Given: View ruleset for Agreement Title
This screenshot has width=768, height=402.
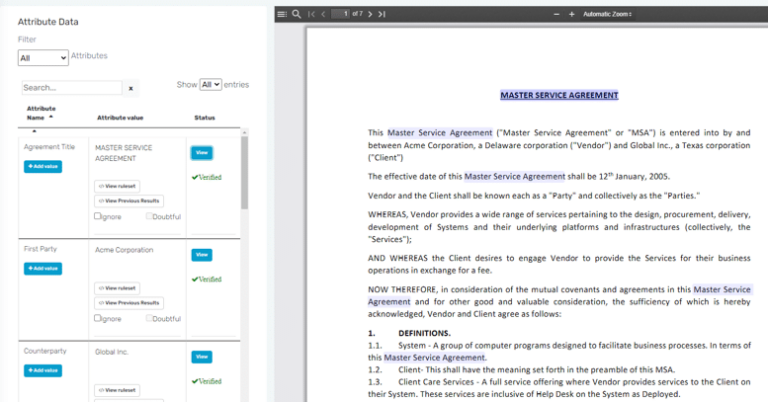Looking at the screenshot, I should click(x=118, y=186).
